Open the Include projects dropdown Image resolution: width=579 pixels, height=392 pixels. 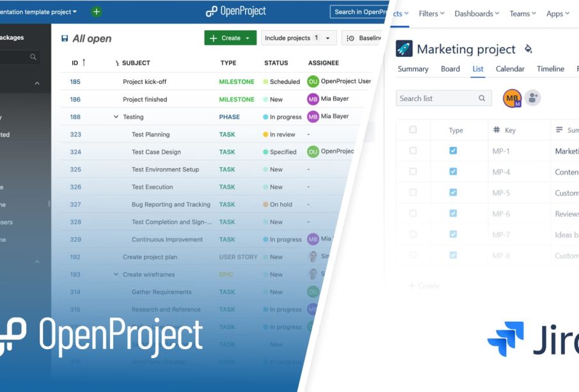[298, 38]
